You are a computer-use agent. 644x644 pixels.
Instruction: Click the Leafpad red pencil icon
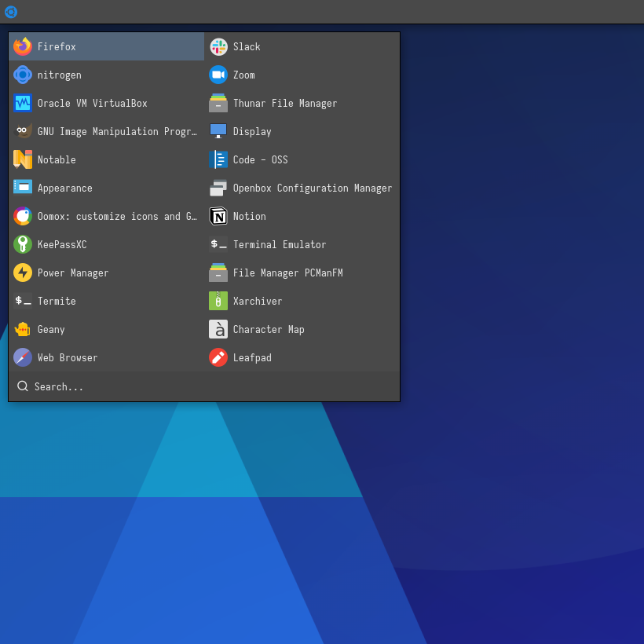218,357
